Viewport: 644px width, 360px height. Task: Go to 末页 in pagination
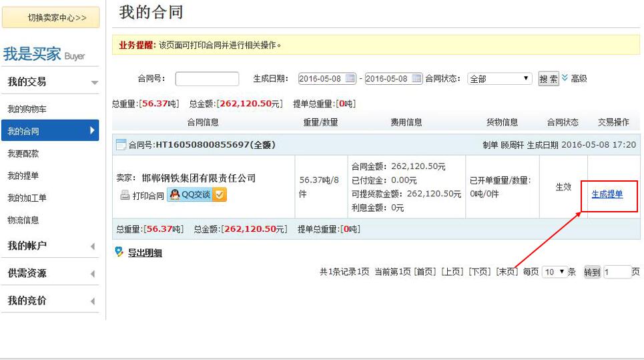coord(506,272)
